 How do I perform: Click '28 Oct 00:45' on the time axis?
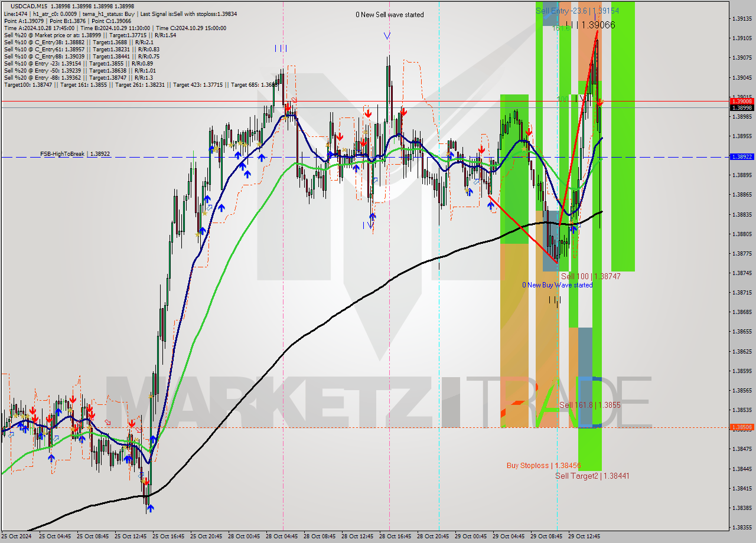(245, 537)
